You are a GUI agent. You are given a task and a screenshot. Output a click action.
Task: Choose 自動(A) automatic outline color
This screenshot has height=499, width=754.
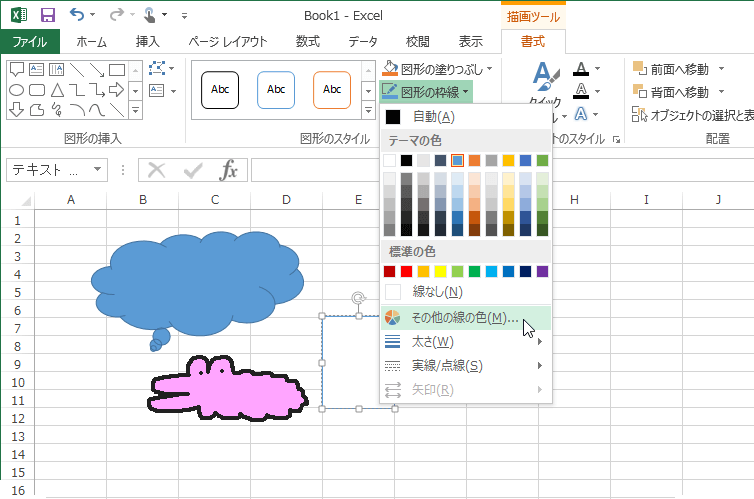pos(465,117)
